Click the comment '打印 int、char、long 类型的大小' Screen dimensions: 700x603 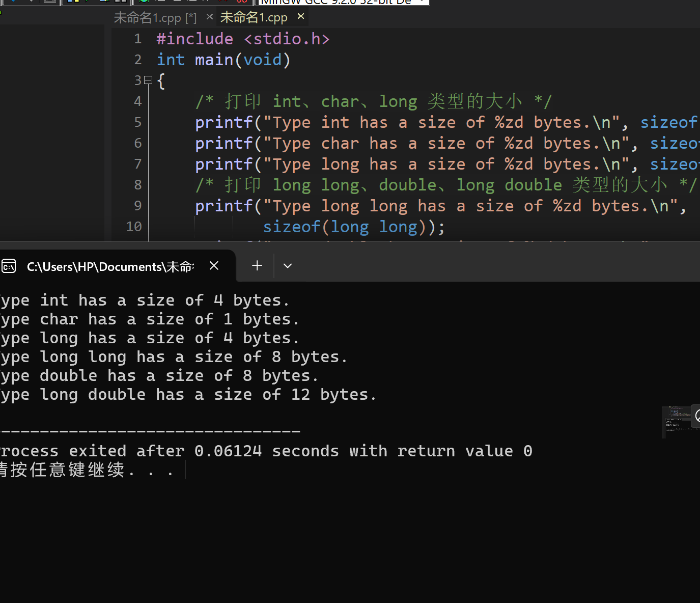(x=374, y=102)
